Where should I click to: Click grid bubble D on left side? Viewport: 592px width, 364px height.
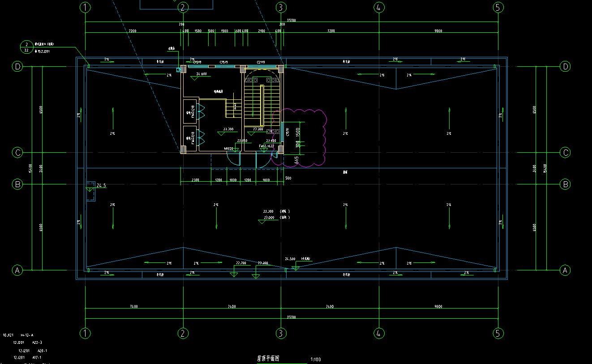point(17,67)
